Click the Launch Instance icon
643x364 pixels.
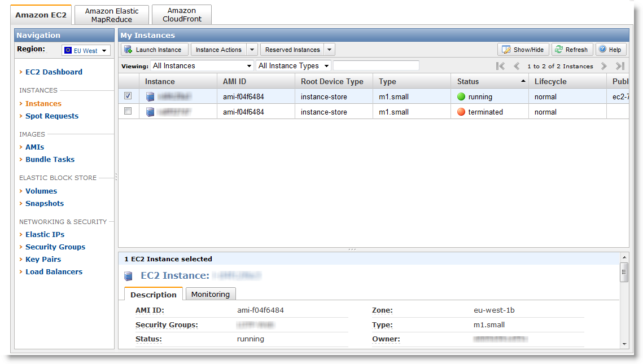point(128,50)
